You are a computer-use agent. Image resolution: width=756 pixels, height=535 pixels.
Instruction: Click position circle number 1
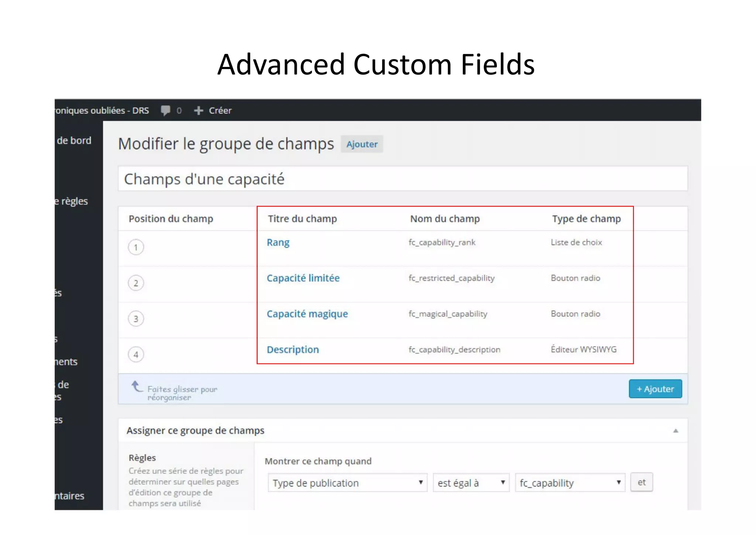(x=136, y=247)
